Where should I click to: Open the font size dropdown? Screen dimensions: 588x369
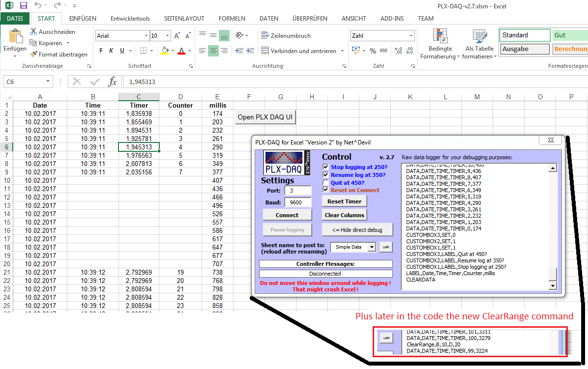coord(167,35)
